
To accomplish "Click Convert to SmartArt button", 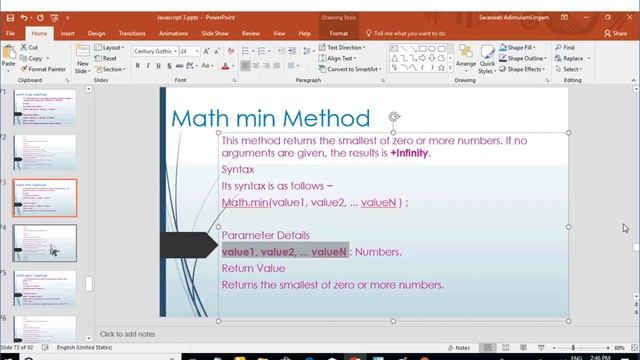I will pyautogui.click(x=350, y=69).
